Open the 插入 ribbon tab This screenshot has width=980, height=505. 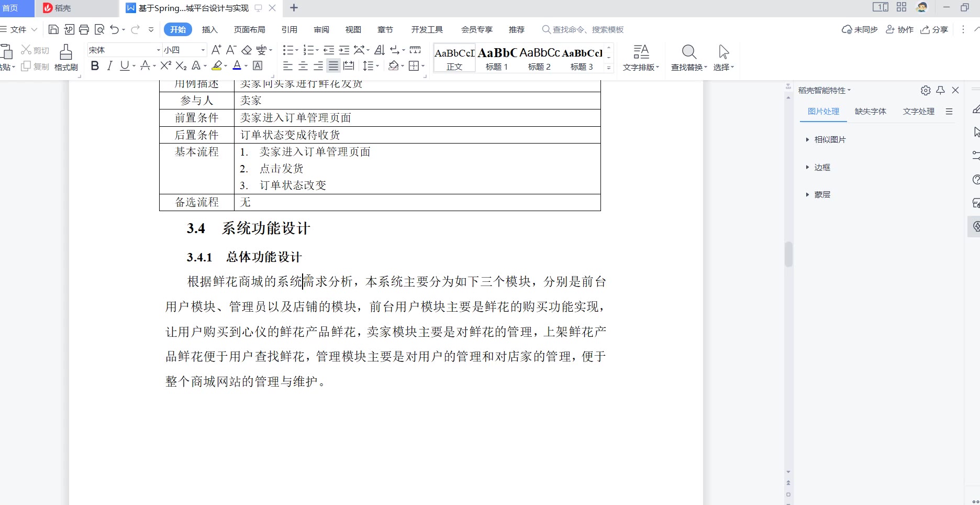(209, 29)
